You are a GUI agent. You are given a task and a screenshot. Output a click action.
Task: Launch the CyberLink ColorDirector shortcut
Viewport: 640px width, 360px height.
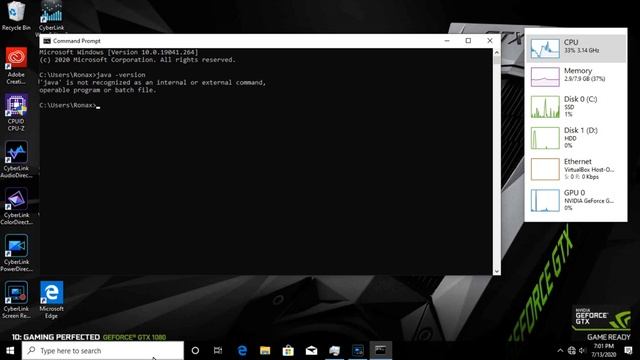[x=16, y=206]
